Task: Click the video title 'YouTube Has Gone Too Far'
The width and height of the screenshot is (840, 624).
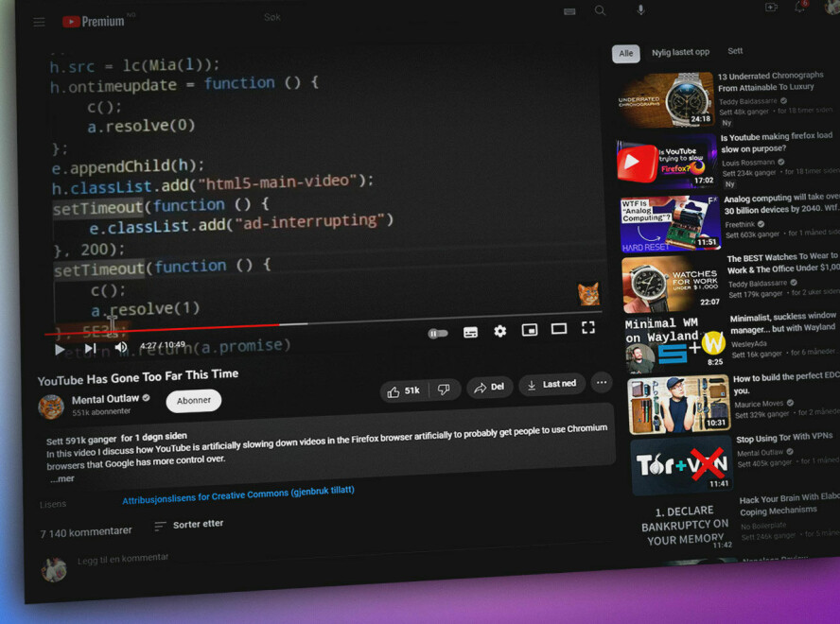Action: (138, 377)
